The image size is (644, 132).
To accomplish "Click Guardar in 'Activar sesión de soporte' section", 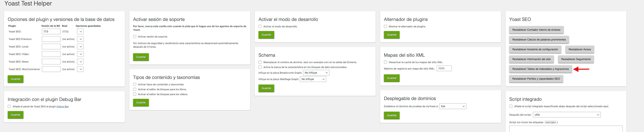I will point(141,57).
